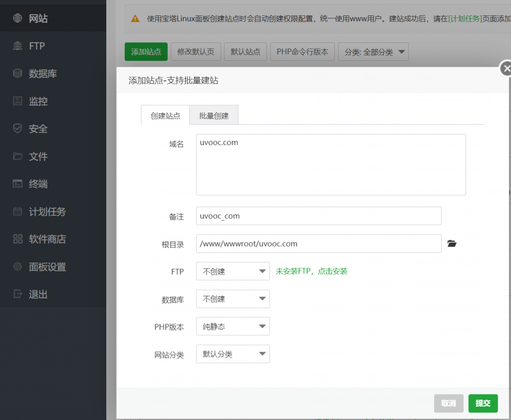Viewport: 511px width, 420px height.
Task: Cancel the dialog with 取消 button
Action: [x=448, y=403]
